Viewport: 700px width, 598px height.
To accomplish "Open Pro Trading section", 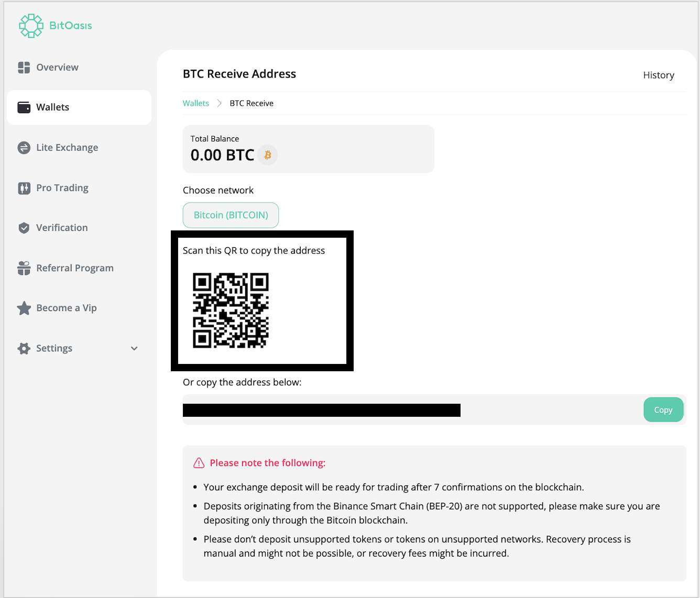I will [x=79, y=188].
